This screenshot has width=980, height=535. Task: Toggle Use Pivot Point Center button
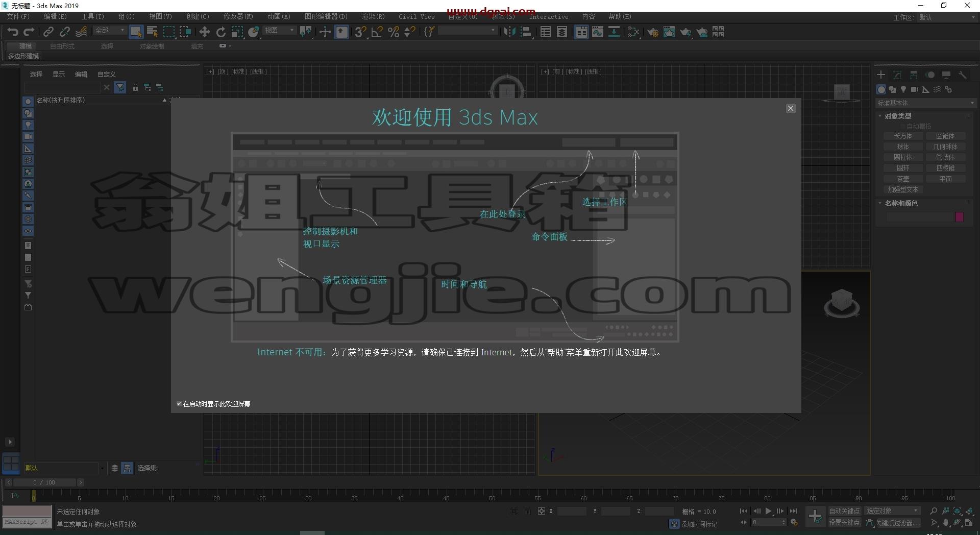305,32
